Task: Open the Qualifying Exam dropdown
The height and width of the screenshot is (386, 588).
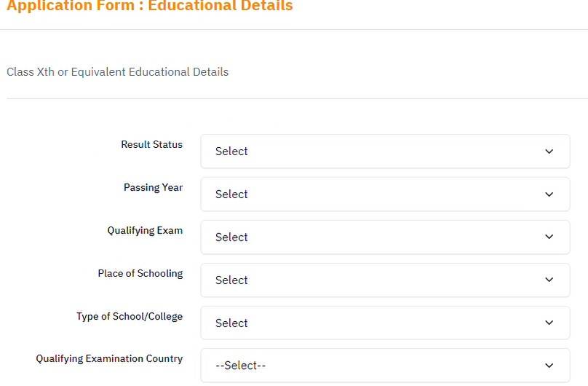Action: coord(385,237)
